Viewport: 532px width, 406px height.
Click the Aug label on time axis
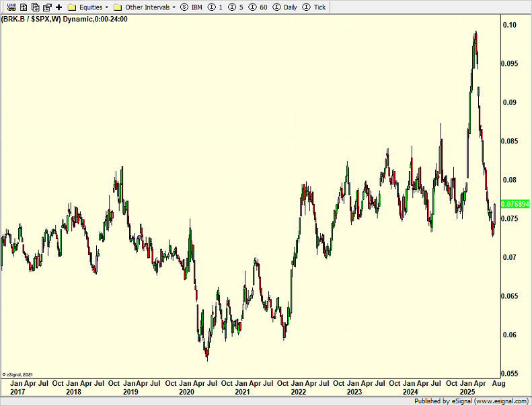pyautogui.click(x=499, y=383)
